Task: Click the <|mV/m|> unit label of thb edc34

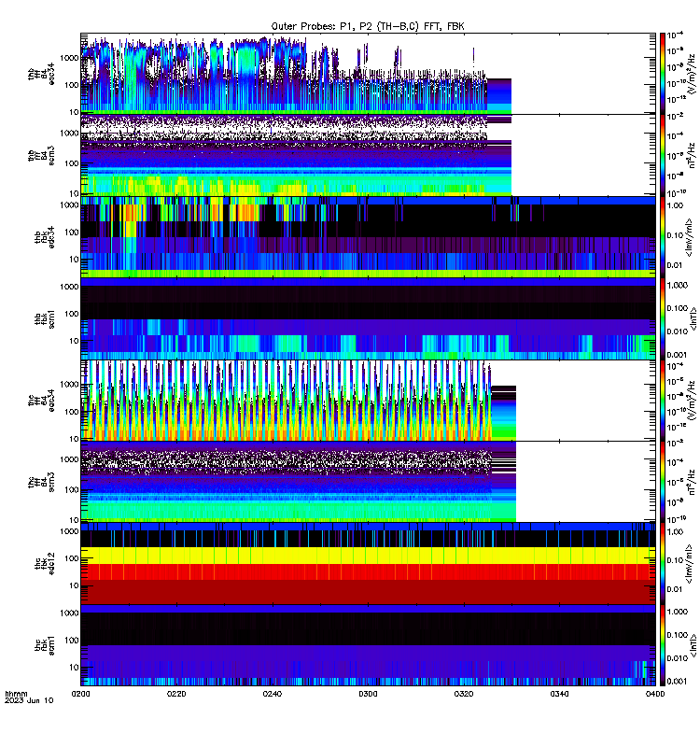Action: pos(690,237)
